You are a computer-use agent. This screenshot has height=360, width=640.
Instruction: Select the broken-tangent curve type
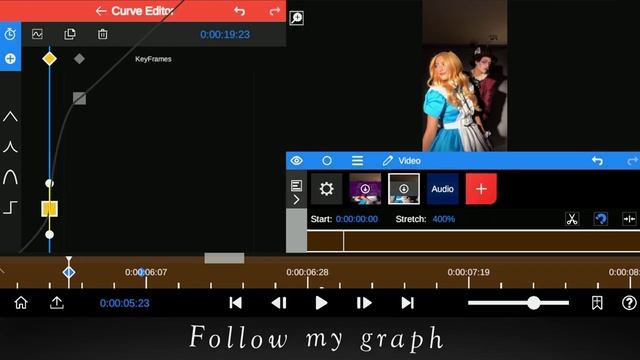point(10,147)
